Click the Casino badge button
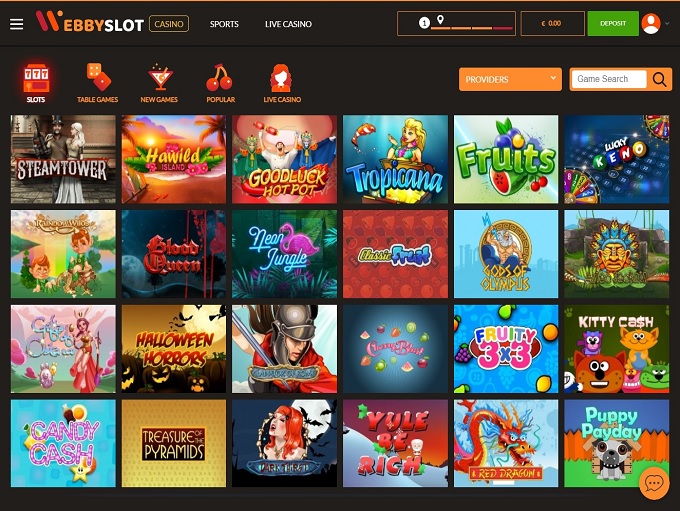Image resolution: width=680 pixels, height=511 pixels. [169, 24]
